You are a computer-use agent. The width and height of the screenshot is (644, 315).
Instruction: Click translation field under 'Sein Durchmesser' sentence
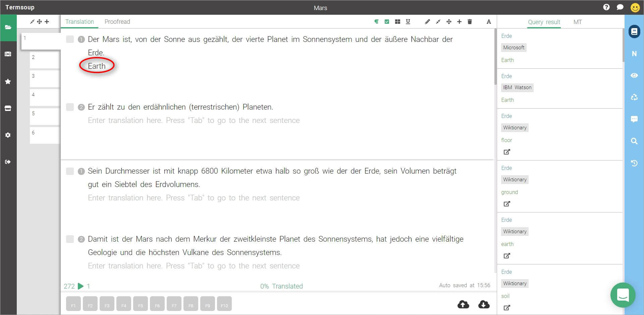coord(194,198)
